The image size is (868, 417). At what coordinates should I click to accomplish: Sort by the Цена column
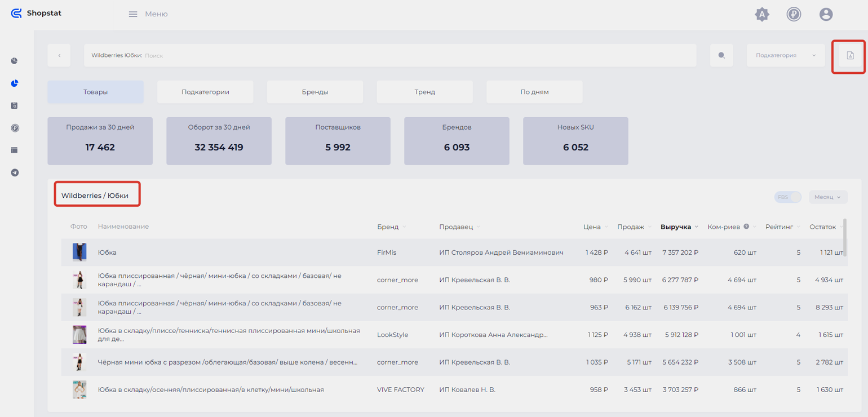tap(596, 227)
